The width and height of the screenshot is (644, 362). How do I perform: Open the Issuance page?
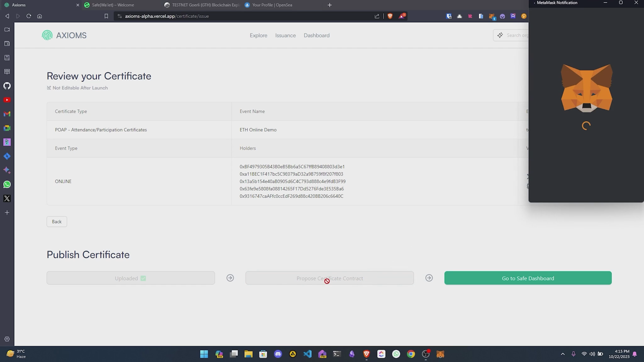286,36
